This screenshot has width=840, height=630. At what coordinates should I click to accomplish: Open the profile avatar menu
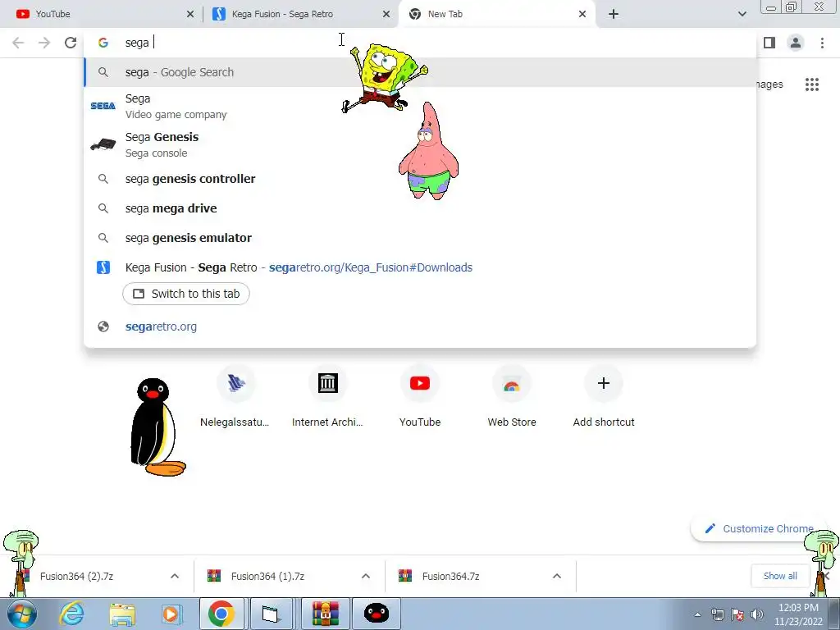point(796,43)
